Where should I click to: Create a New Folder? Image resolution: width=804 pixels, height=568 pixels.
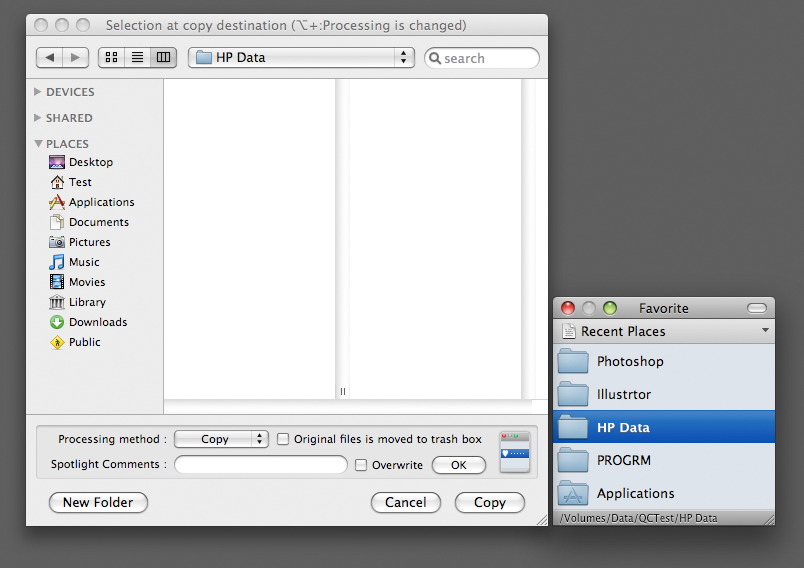[x=98, y=502]
